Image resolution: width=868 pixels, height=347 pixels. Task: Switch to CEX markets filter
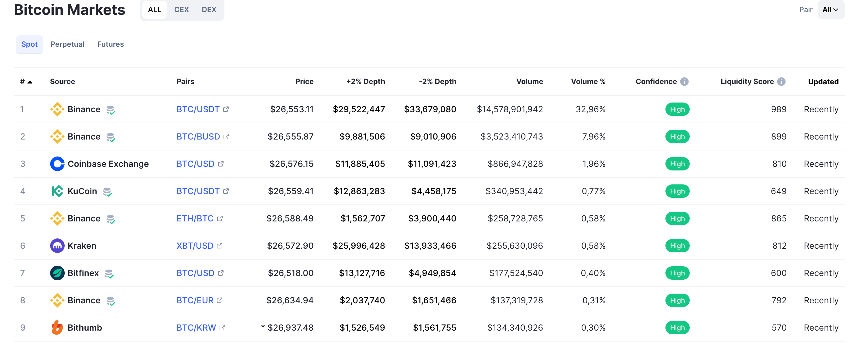[182, 10]
